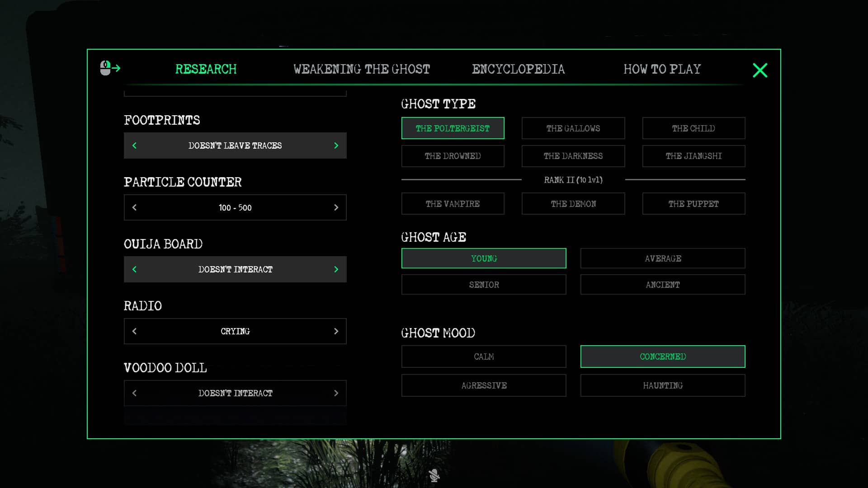Set ghost mood to Calm

(x=484, y=357)
